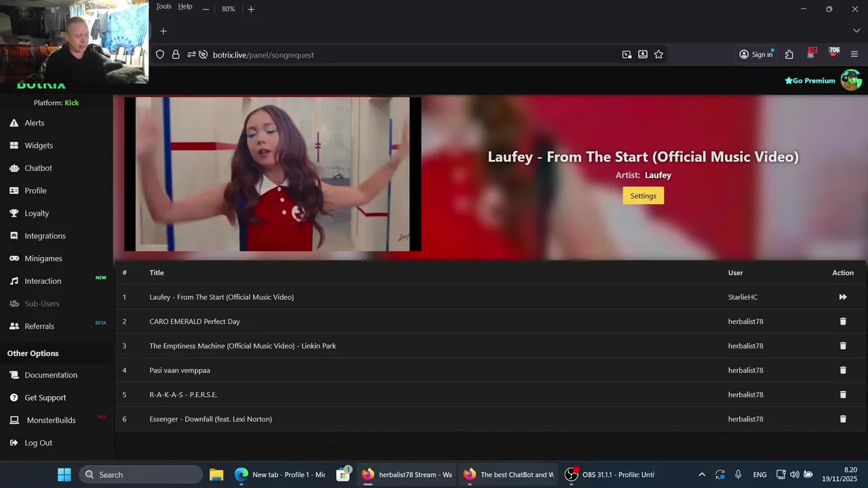The image size is (868, 488).
Task: Remove R-A-K-A-S - P.E.R.S.E. from queue
Action: [x=843, y=394]
